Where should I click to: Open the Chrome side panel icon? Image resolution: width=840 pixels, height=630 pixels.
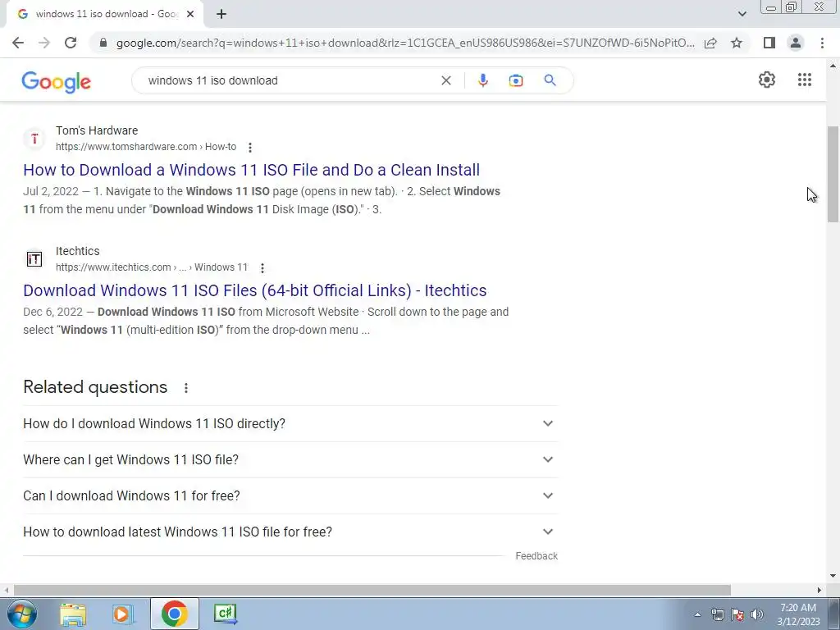pos(769,43)
